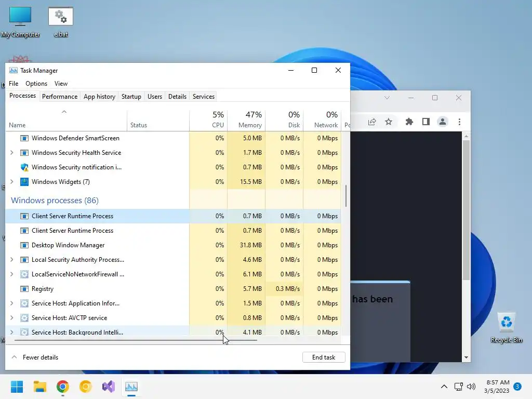Click the 31.8 MB memory value cell
Screen dimensions: 532x399
point(246,245)
